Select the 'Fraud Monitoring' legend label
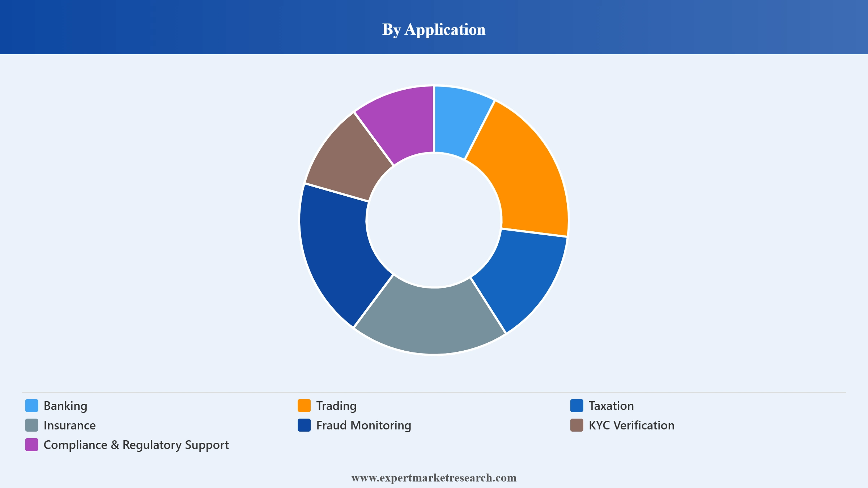The image size is (868, 488). tap(364, 425)
